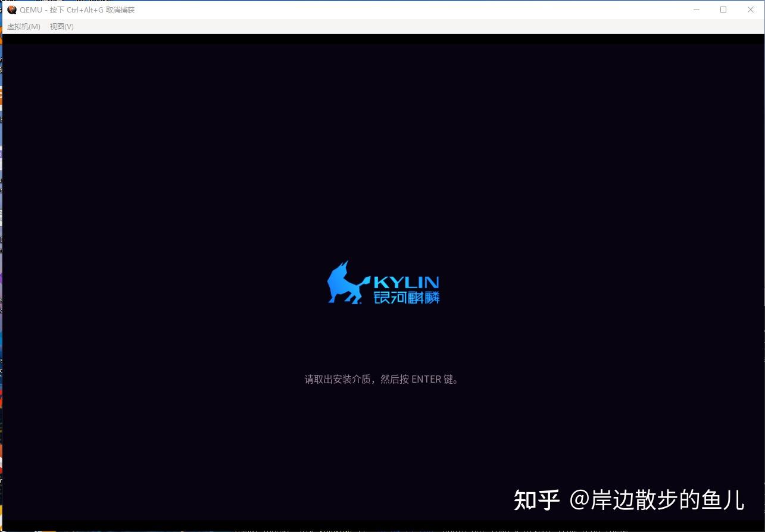This screenshot has height=532, width=765.
Task: Click the QEMU application icon in the title bar
Action: (x=12, y=10)
